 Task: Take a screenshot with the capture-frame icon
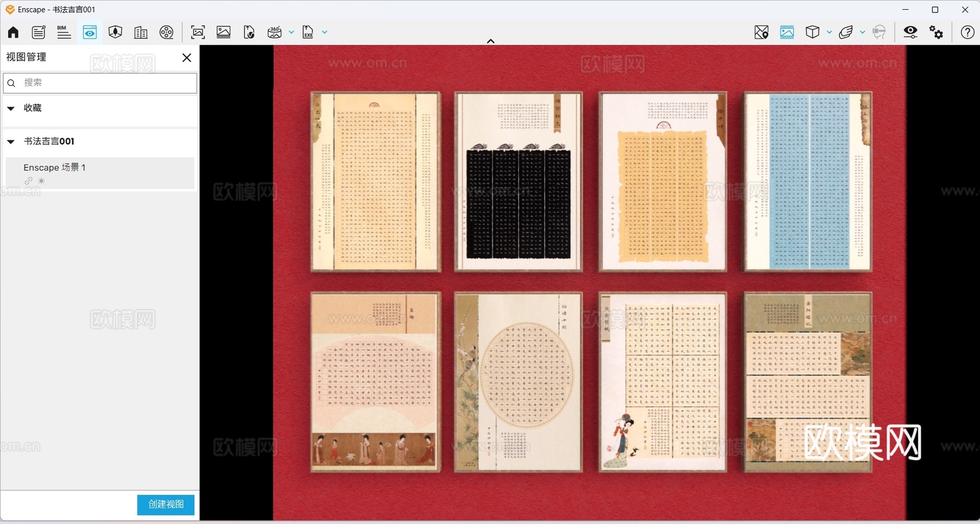point(198,32)
